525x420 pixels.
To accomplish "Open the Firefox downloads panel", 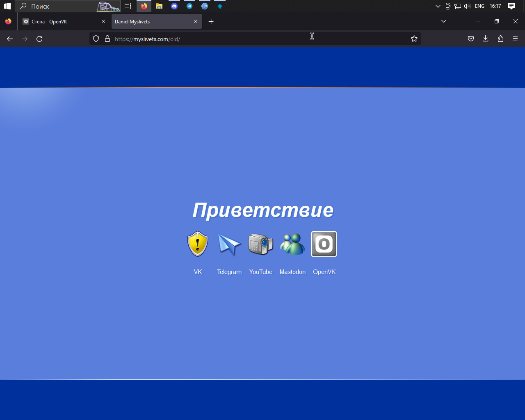I will (x=486, y=39).
